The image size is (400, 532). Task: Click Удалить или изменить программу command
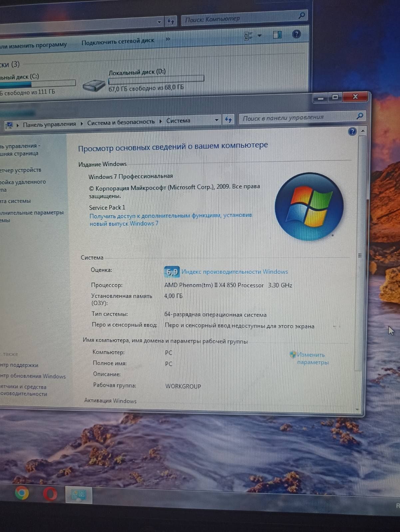pos(33,45)
